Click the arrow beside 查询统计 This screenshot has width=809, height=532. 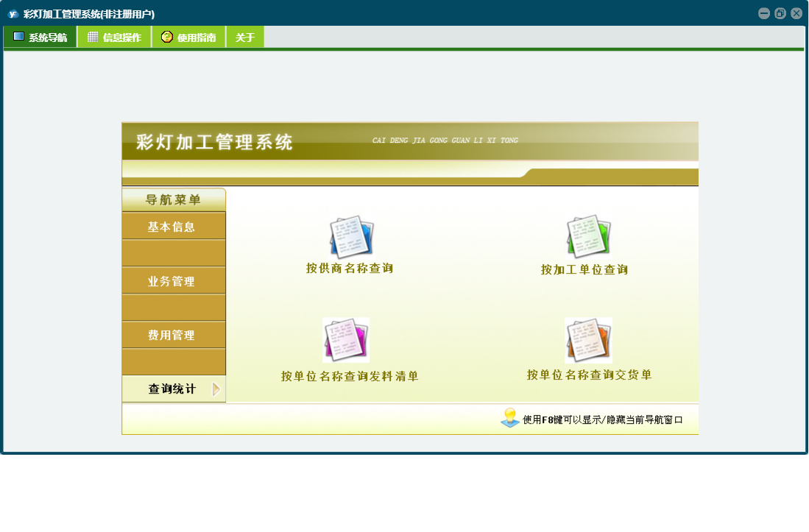[216, 389]
